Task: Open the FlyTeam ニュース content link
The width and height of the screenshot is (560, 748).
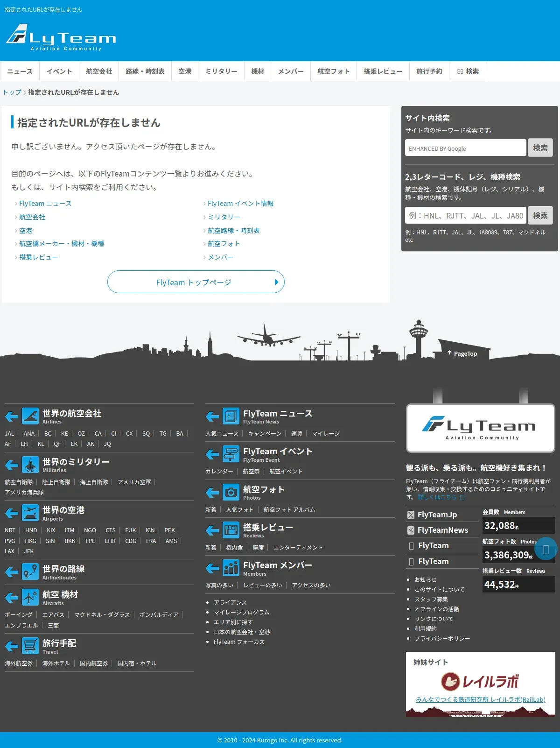Action: coord(45,204)
